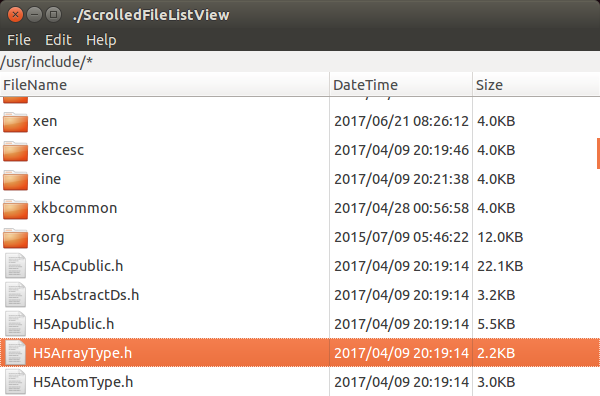Sort by FileName column header

pyautogui.click(x=165, y=85)
